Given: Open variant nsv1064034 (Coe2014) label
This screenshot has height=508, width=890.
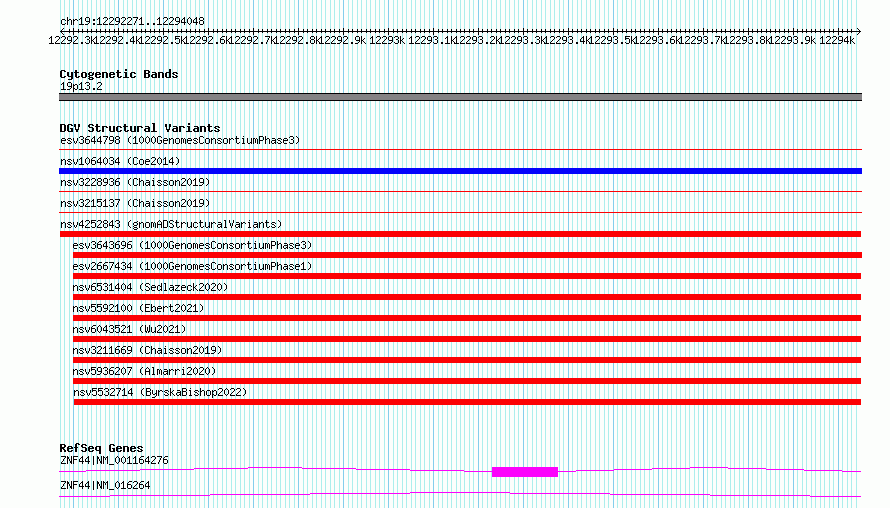Looking at the screenshot, I should [x=120, y=161].
